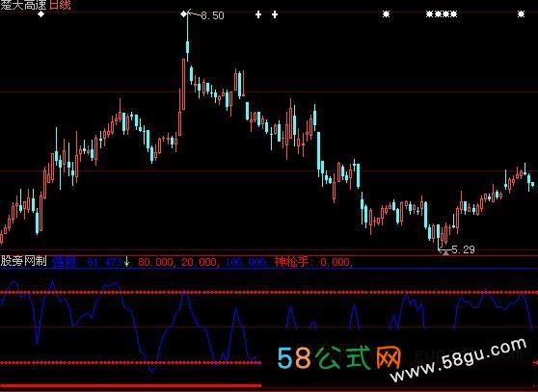Open the 股旁网制 indicator name

point(23,261)
